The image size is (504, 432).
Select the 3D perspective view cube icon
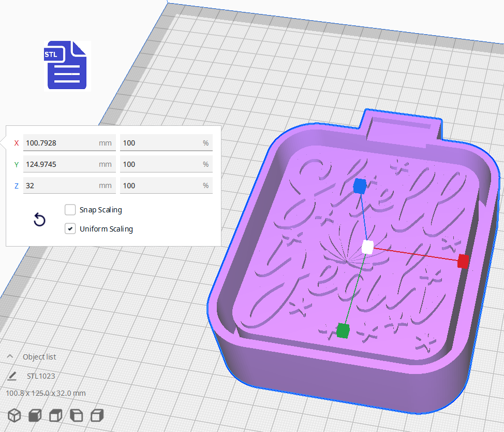[14, 415]
